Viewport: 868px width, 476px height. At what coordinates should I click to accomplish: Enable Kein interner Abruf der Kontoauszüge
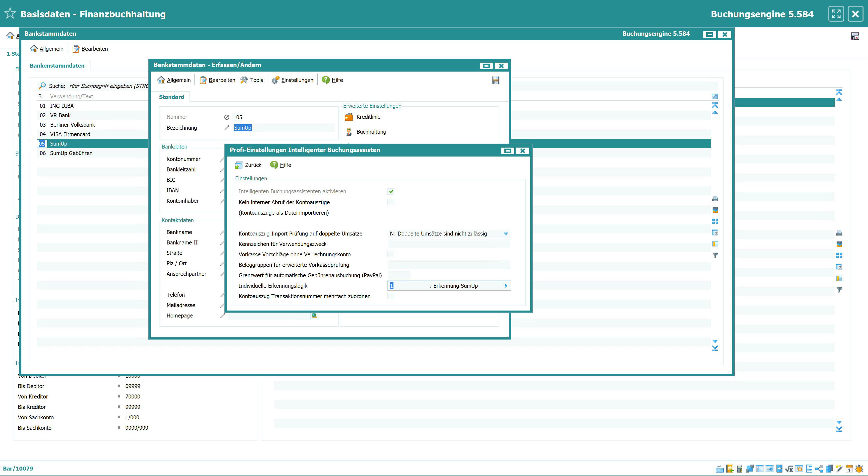(x=391, y=202)
